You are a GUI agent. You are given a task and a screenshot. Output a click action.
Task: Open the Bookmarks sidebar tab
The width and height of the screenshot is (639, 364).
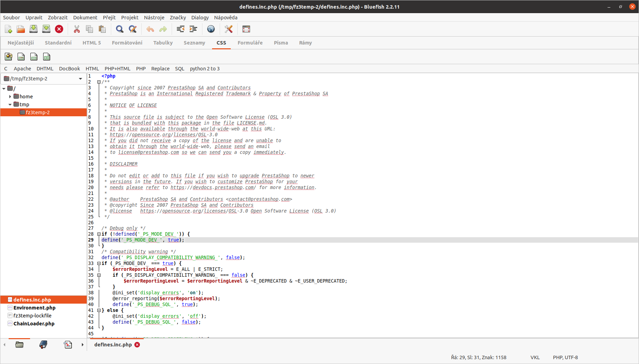[43, 344]
